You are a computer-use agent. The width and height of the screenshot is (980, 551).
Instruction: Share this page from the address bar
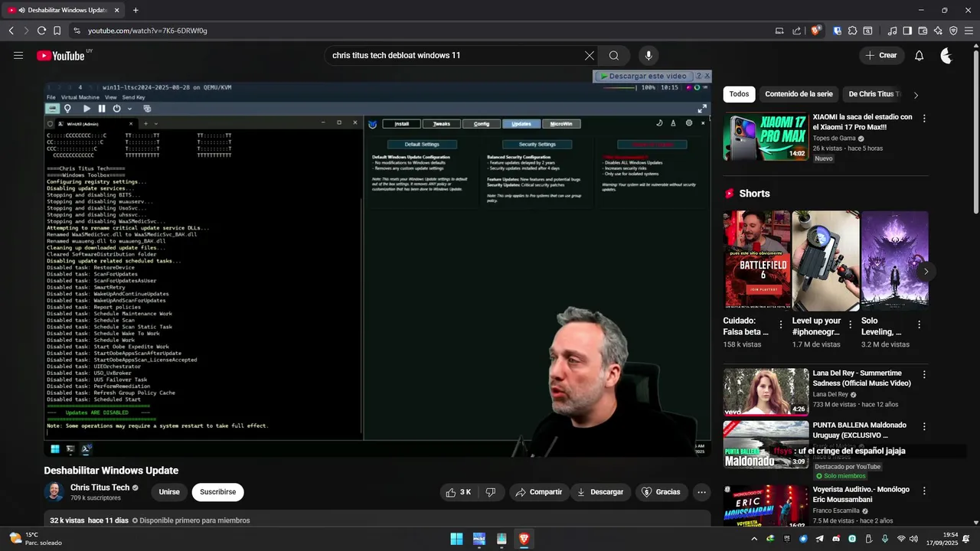pos(796,31)
